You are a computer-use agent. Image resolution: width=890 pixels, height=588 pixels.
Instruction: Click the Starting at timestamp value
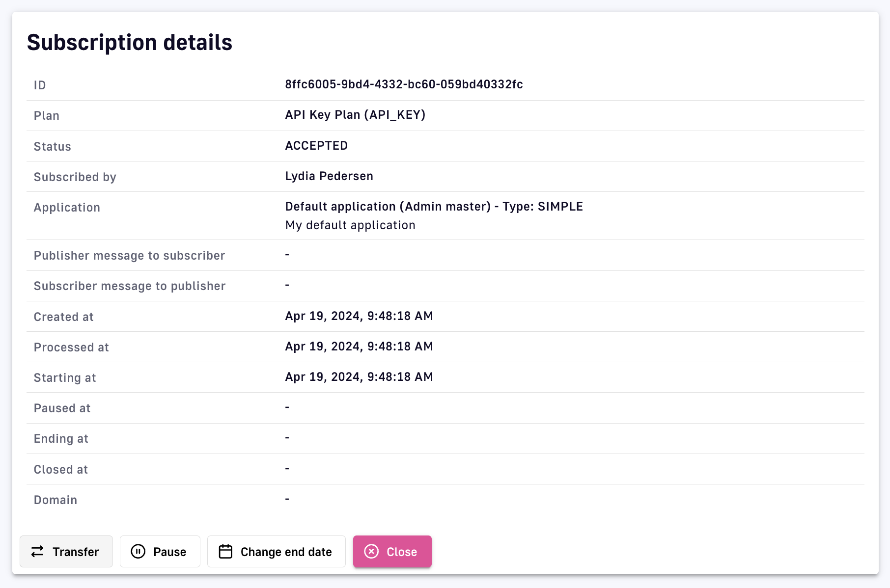click(x=359, y=377)
